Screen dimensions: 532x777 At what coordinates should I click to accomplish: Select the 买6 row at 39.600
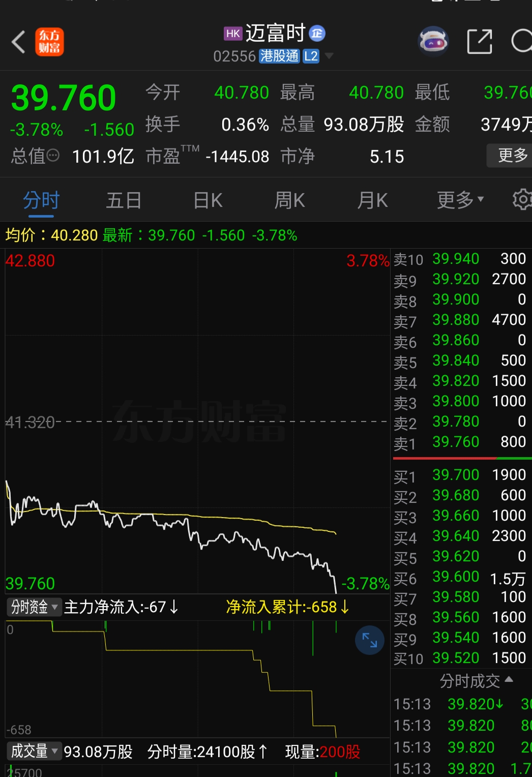(461, 577)
